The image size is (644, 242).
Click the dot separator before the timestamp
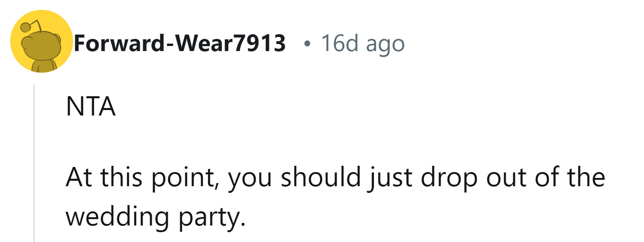tap(307, 43)
